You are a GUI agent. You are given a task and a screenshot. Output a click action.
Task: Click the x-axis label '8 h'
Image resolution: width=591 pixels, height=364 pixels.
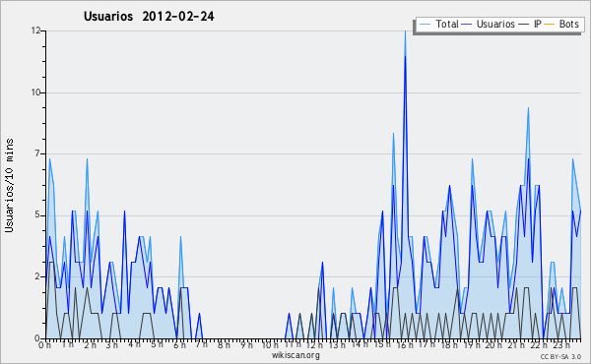click(x=224, y=344)
